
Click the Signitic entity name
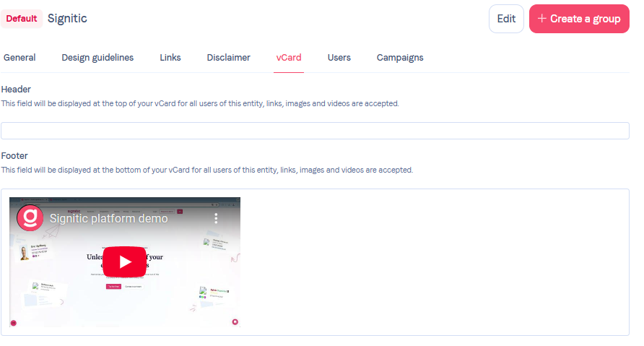(x=67, y=19)
